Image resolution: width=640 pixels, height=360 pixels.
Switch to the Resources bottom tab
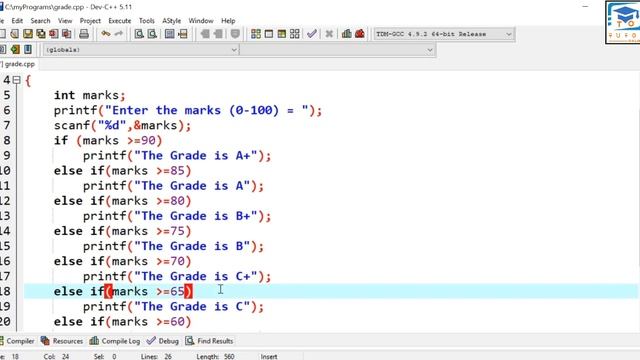coord(62,341)
